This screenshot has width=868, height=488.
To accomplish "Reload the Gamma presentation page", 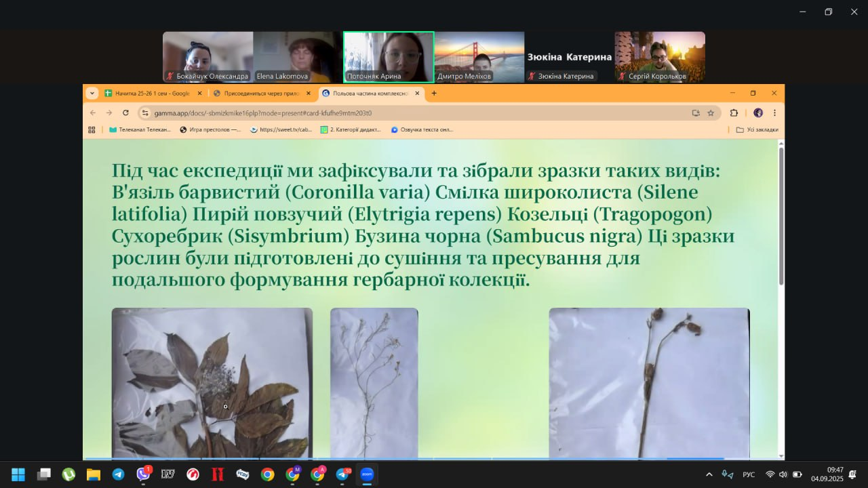I will click(125, 113).
